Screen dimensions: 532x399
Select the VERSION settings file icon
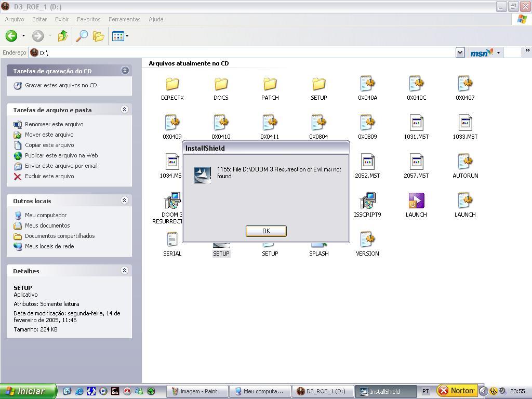pyautogui.click(x=367, y=240)
